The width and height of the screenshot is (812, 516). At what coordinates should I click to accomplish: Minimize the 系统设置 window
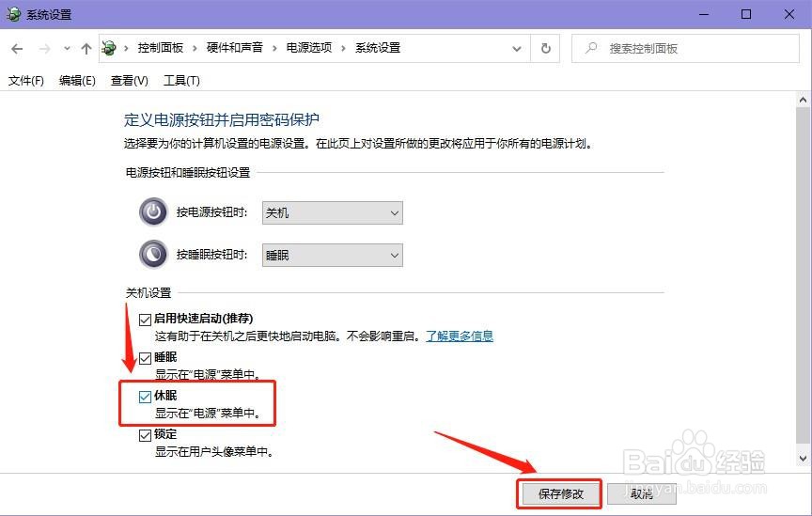(704, 14)
